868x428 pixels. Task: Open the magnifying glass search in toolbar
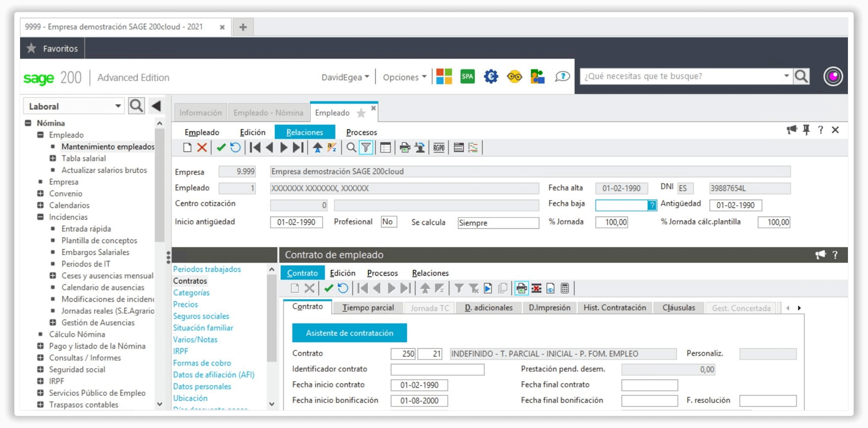[x=351, y=148]
